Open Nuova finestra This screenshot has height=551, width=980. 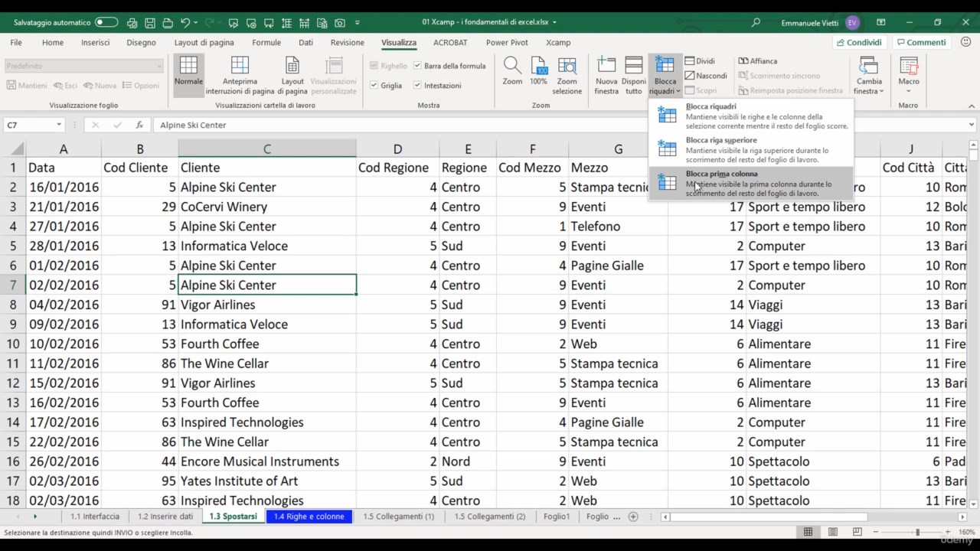point(606,75)
